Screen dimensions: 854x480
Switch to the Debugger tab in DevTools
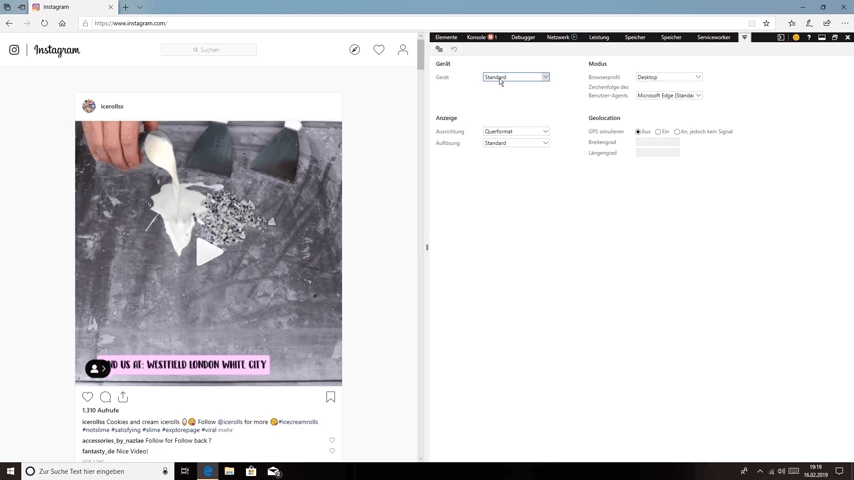point(523,37)
